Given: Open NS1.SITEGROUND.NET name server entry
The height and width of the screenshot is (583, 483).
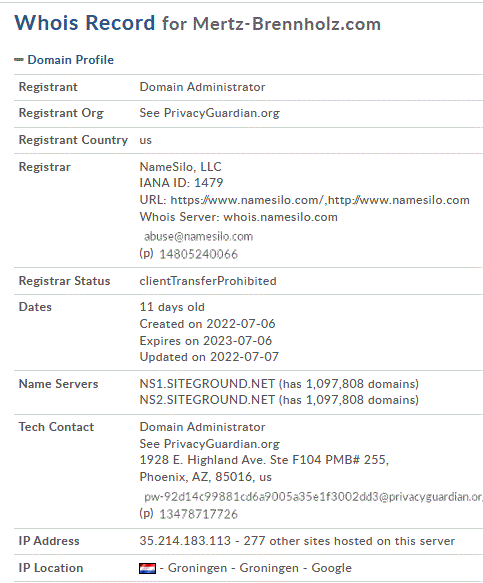Looking at the screenshot, I should tap(207, 384).
